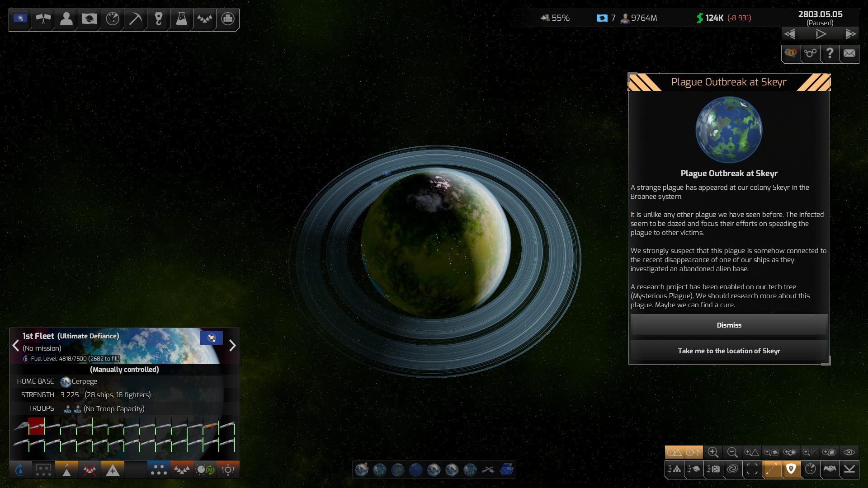Open the help question mark icon
868x488 pixels.
pos(830,54)
